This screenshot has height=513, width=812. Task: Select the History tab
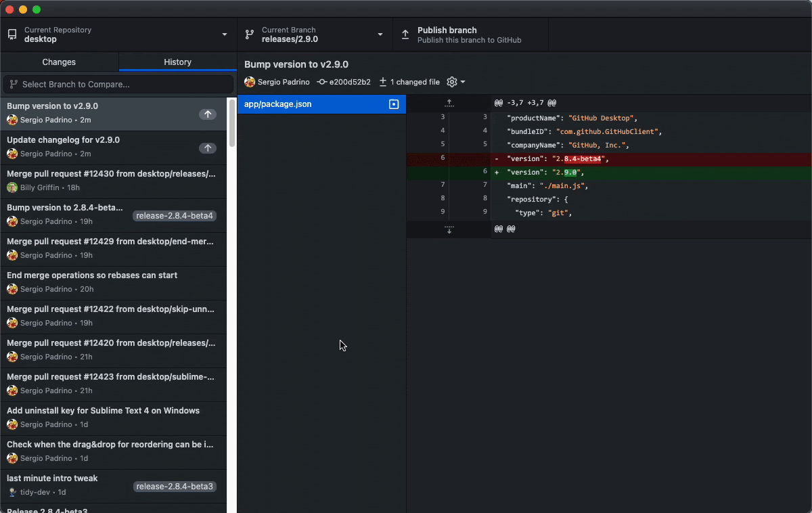pos(177,62)
